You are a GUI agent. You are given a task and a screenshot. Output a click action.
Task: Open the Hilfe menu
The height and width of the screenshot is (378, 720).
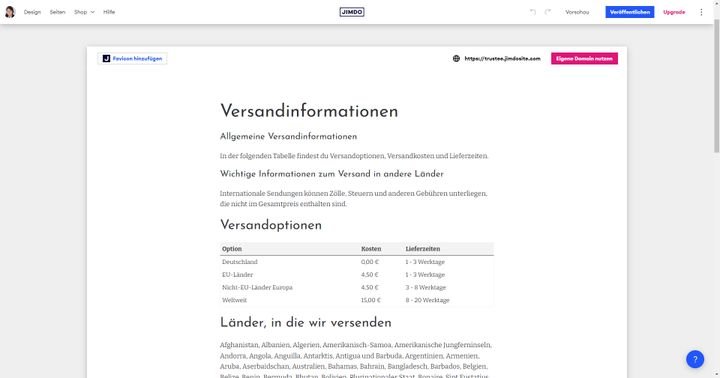[109, 12]
